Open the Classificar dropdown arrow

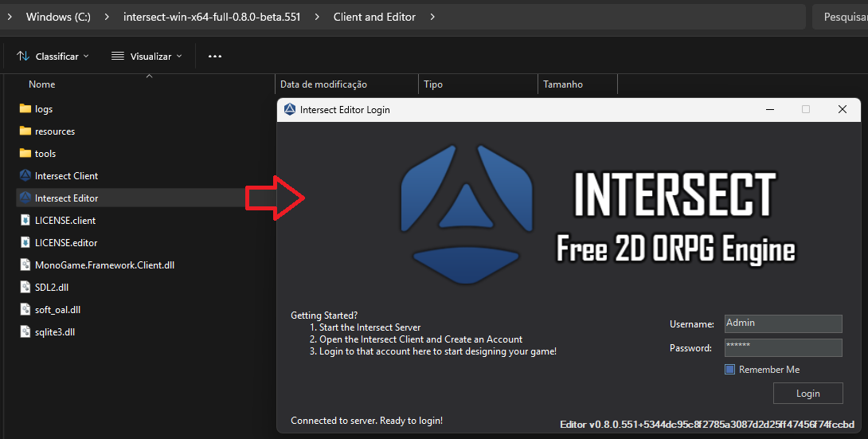click(x=86, y=57)
